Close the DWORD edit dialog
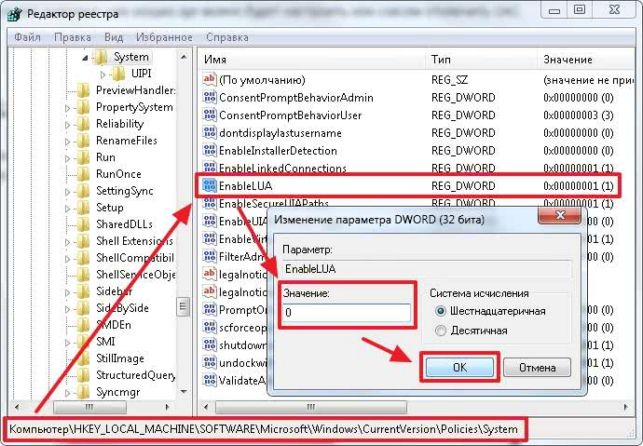Screen dimensions: 643x446 coord(559,216)
